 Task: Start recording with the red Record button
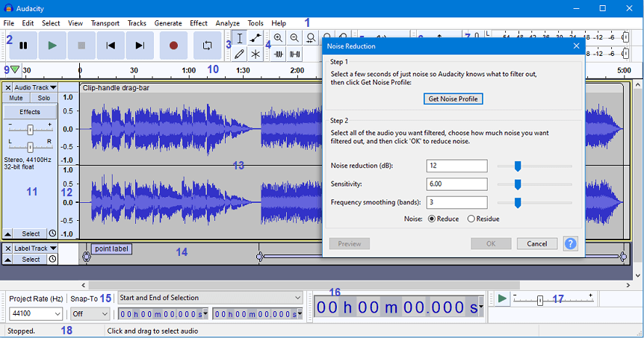(173, 46)
